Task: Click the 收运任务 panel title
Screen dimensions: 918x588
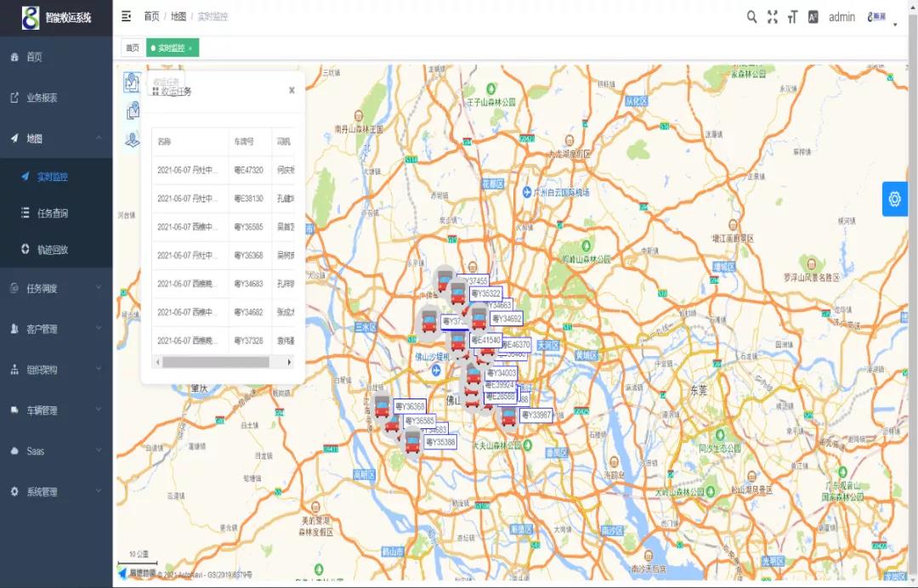Action: 176,91
